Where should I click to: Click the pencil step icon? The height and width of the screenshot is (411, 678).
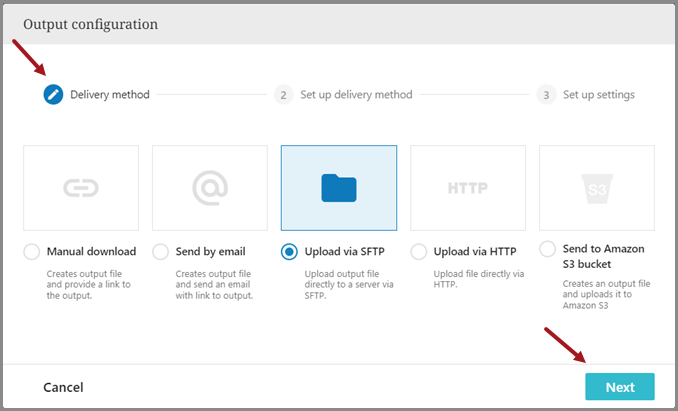53,95
